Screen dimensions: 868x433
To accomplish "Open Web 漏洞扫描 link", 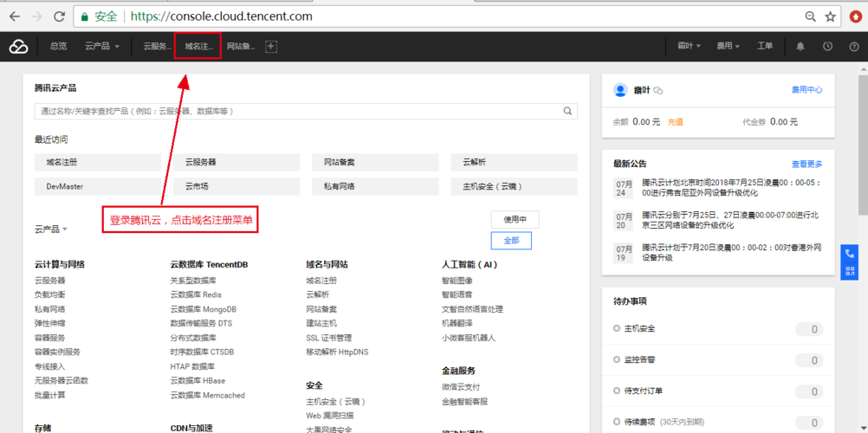I will (330, 416).
